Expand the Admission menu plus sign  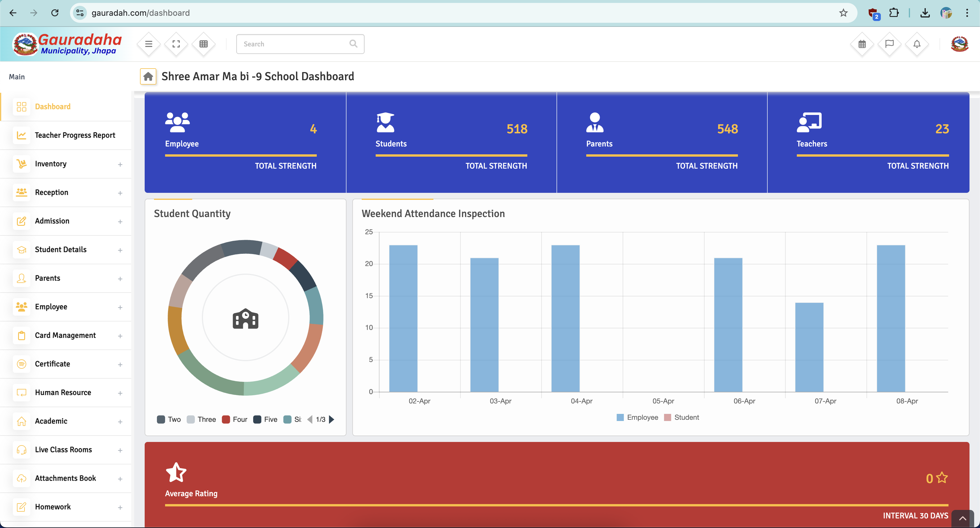point(120,221)
